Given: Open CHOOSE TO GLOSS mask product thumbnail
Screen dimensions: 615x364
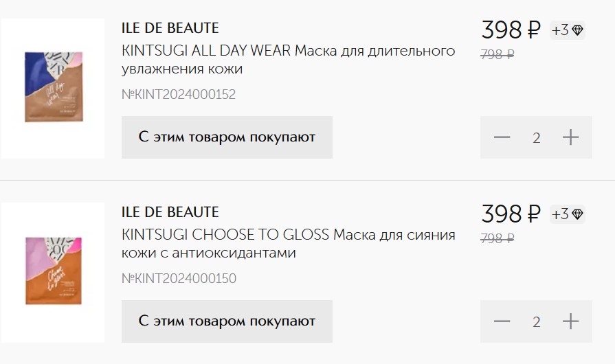Looking at the screenshot, I should [52, 273].
